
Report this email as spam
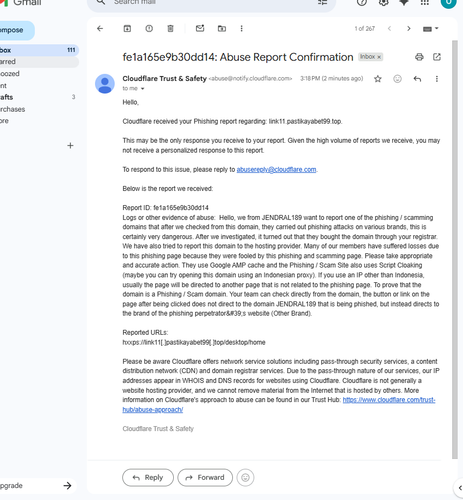[x=149, y=29]
